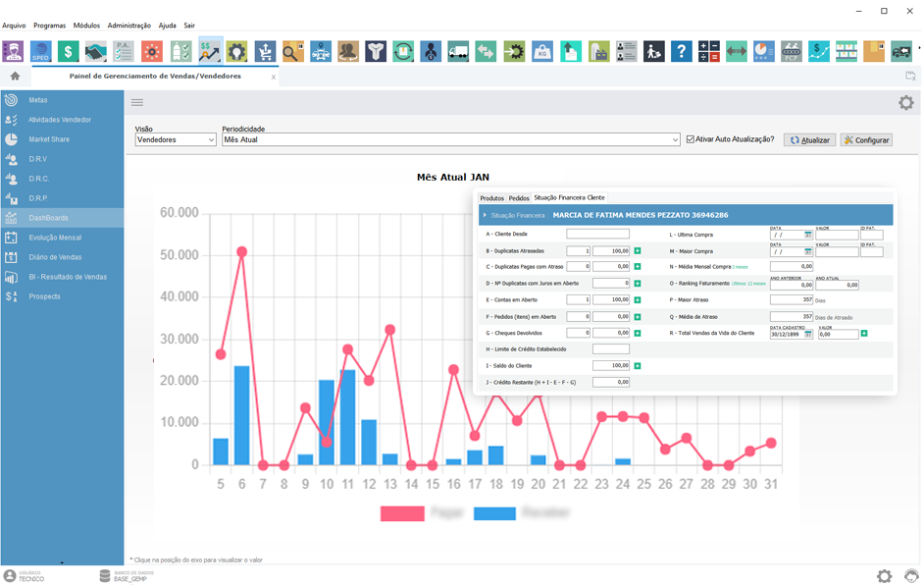Open Prospects in the sidebar
924x586 pixels.
coord(62,296)
